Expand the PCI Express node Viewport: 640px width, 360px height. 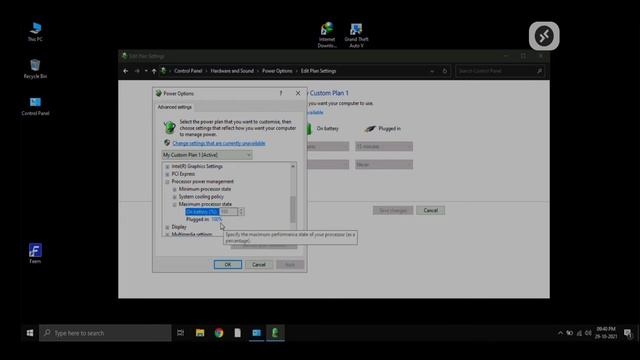(167, 174)
